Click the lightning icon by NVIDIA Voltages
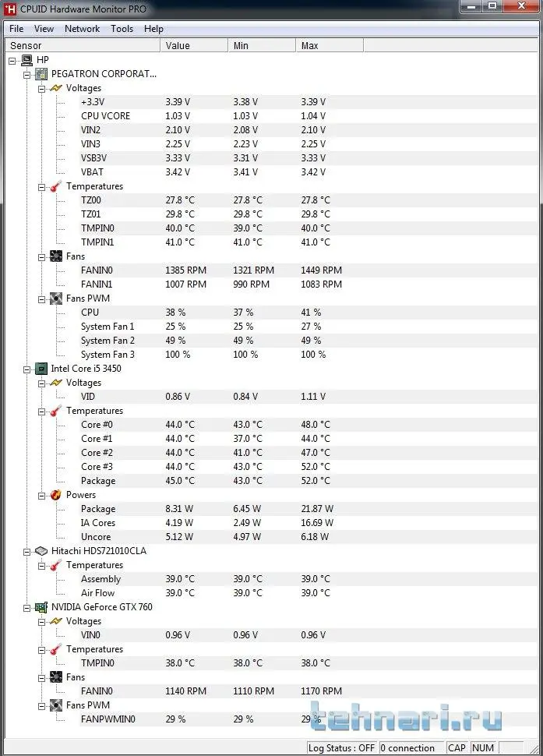This screenshot has height=756, width=543. [x=56, y=621]
